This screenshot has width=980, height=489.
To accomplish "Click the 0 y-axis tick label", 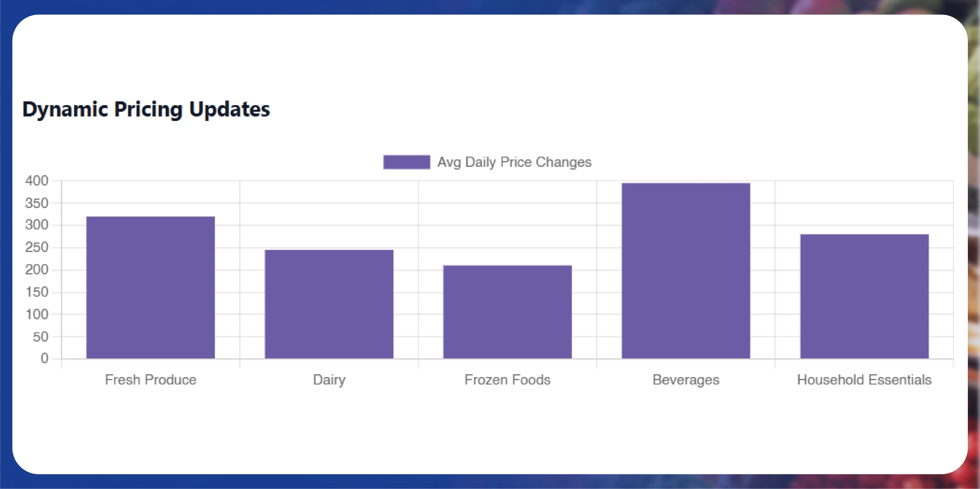I will click(44, 358).
